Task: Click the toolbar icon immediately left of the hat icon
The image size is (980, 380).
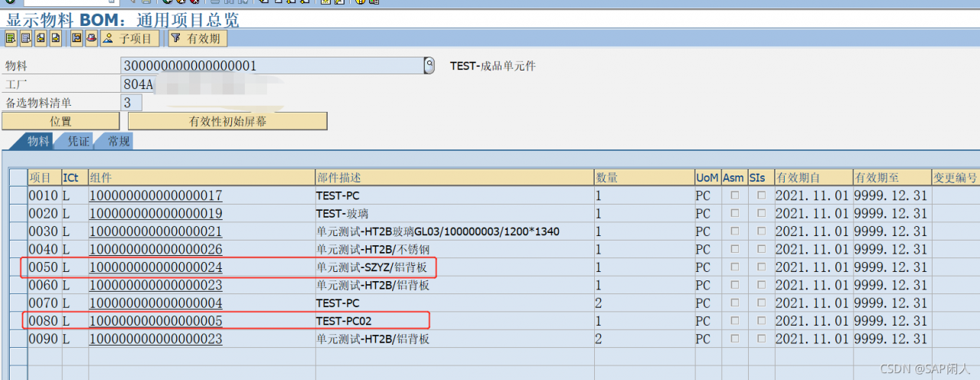Action: tap(77, 38)
